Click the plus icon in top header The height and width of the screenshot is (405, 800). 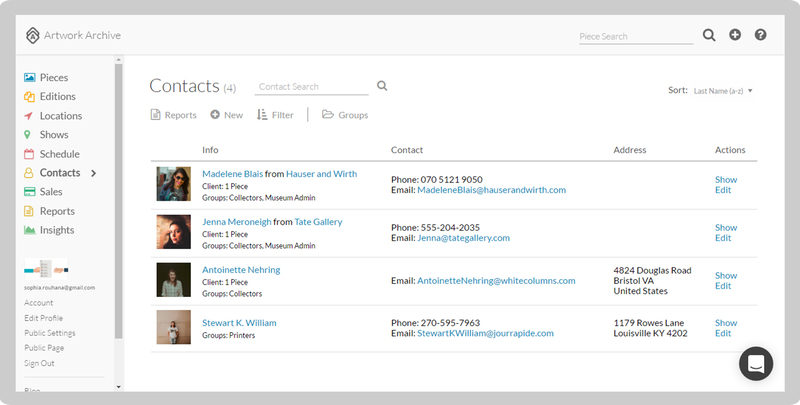pos(735,35)
